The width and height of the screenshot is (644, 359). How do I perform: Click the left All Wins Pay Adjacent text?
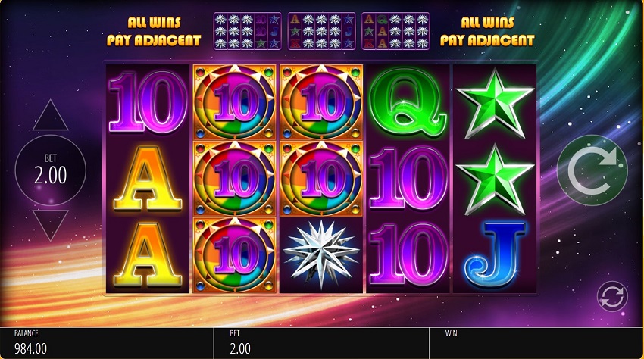tap(154, 31)
